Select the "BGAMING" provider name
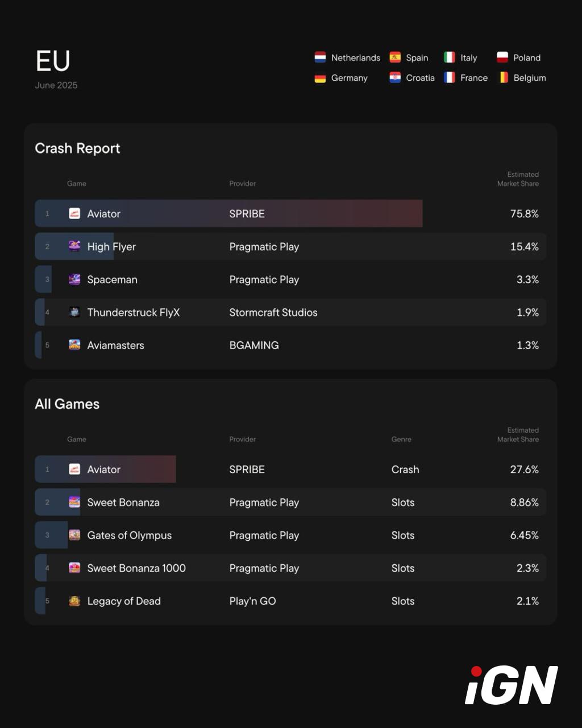This screenshot has width=582, height=728. click(x=254, y=345)
